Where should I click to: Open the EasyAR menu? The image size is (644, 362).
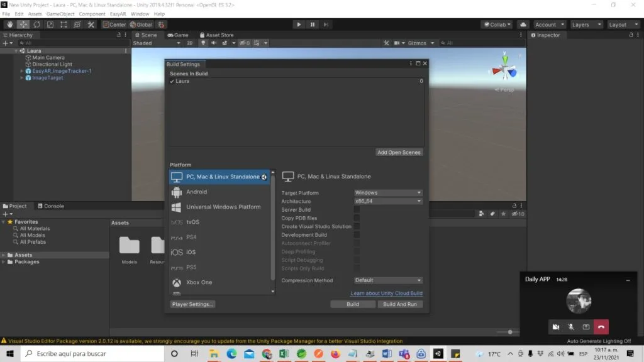(x=118, y=14)
